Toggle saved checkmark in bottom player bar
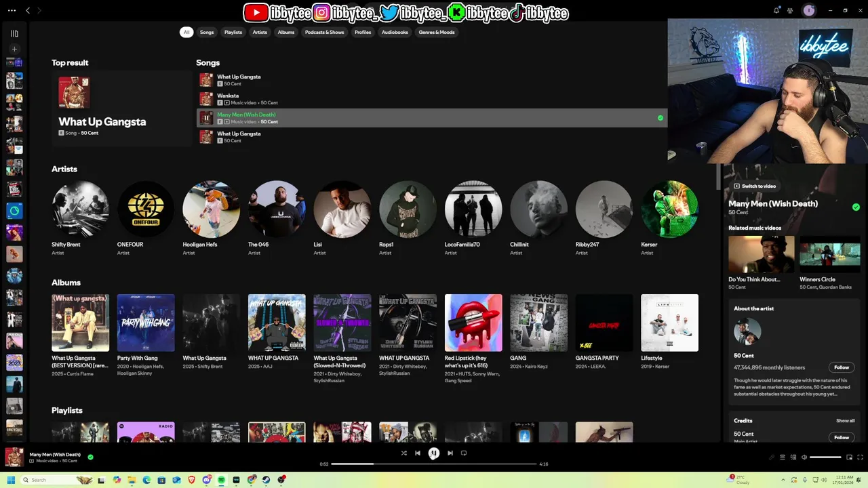This screenshot has height=488, width=868. 90,457
